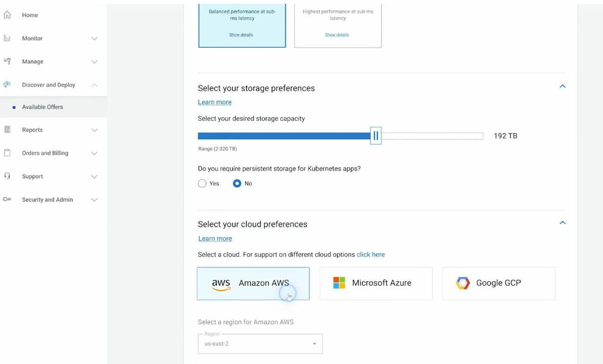Image resolution: width=603 pixels, height=364 pixels.
Task: Expand the Reports menu chevron
Action: point(94,130)
